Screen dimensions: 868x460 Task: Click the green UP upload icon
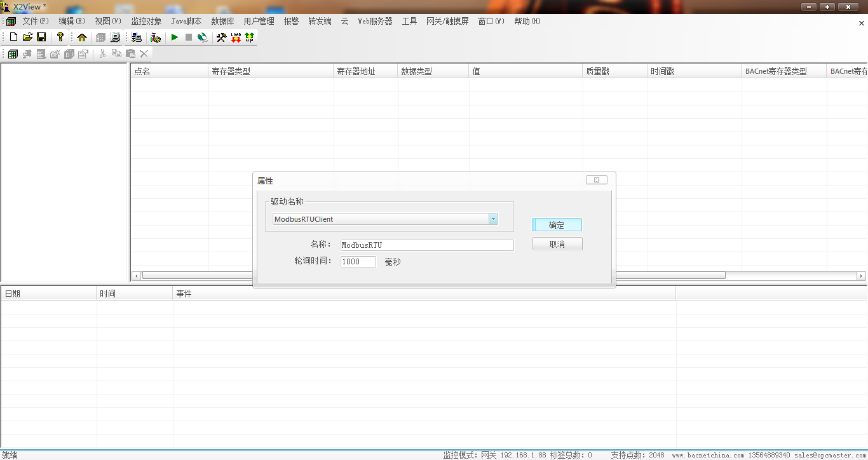tap(249, 37)
